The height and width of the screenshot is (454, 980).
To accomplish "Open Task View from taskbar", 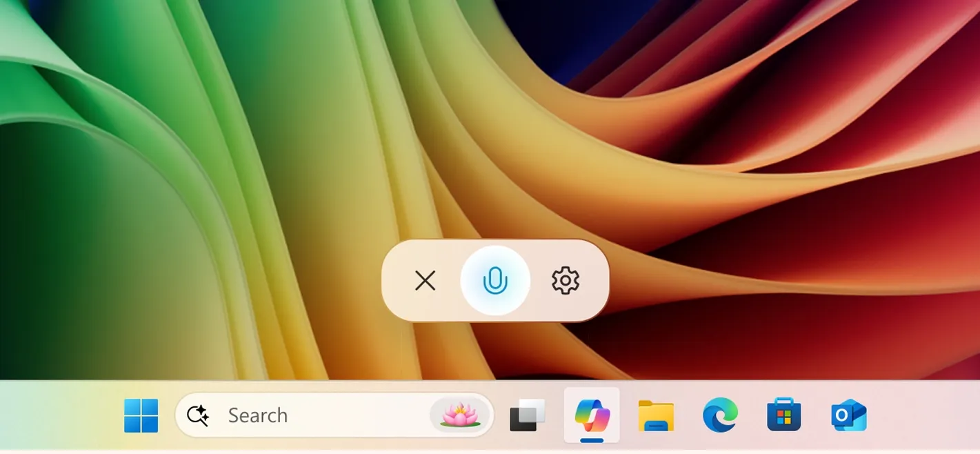I will [528, 415].
